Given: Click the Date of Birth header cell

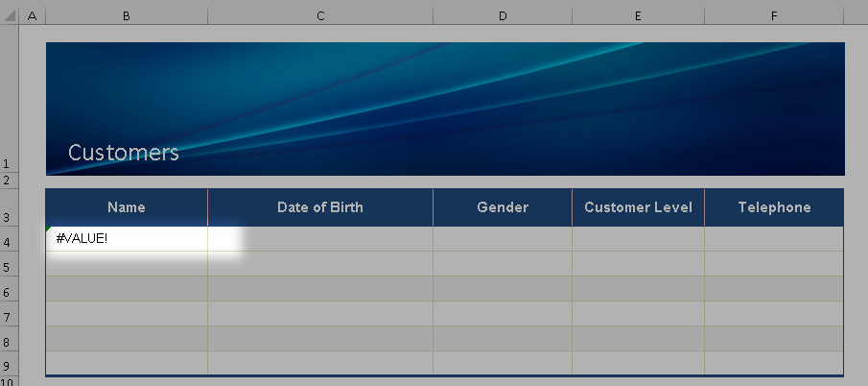Looking at the screenshot, I should 319,207.
